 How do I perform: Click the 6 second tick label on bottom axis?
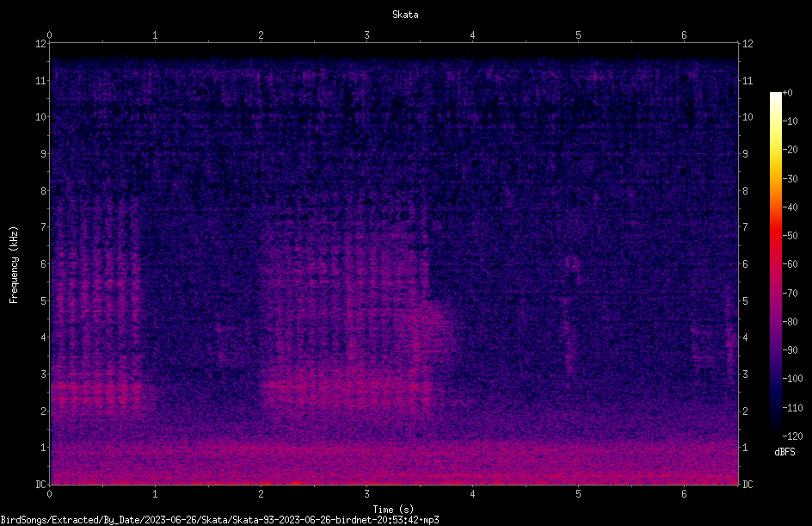[x=684, y=494]
